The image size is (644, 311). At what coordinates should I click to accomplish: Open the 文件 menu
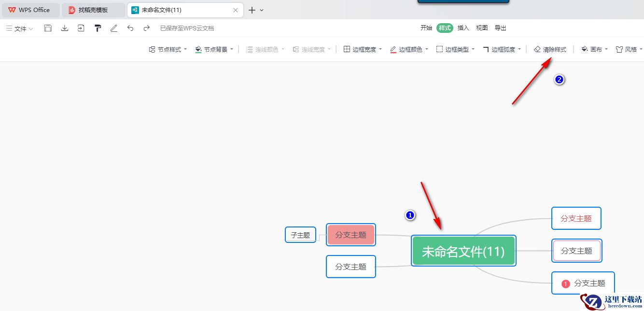[20, 28]
